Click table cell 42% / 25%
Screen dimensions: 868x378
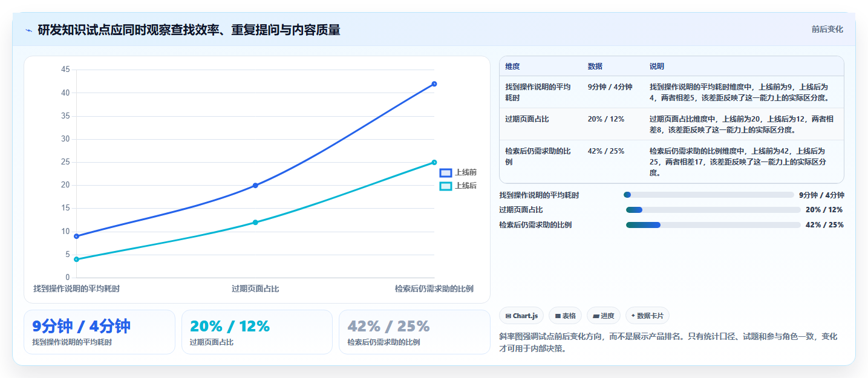click(x=605, y=151)
